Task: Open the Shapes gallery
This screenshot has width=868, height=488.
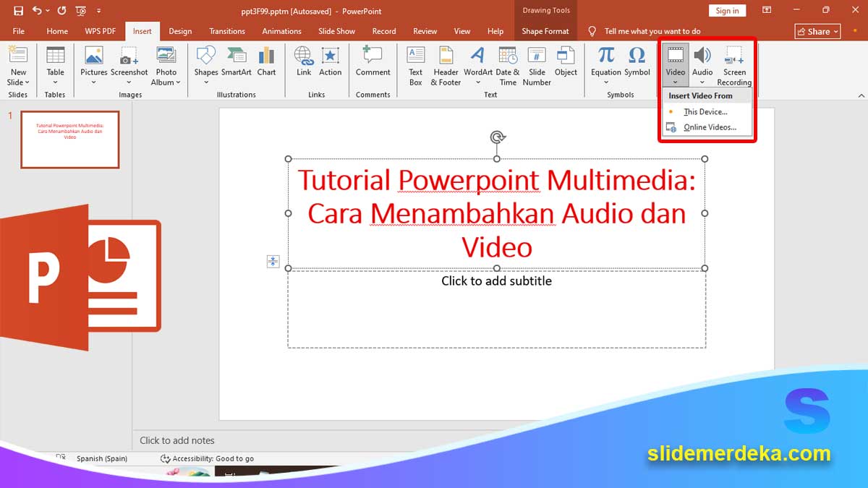Action: pos(206,66)
